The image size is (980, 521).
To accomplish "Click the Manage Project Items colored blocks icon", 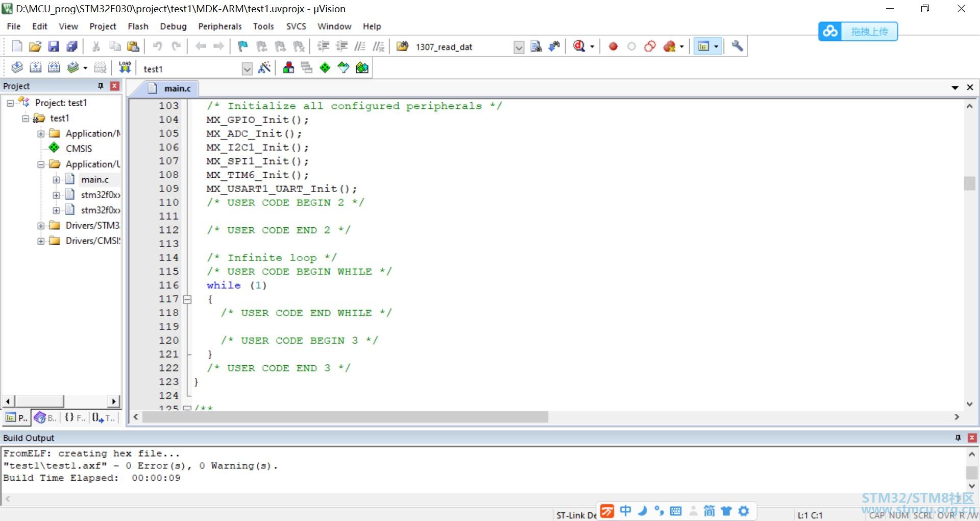I will coord(288,68).
